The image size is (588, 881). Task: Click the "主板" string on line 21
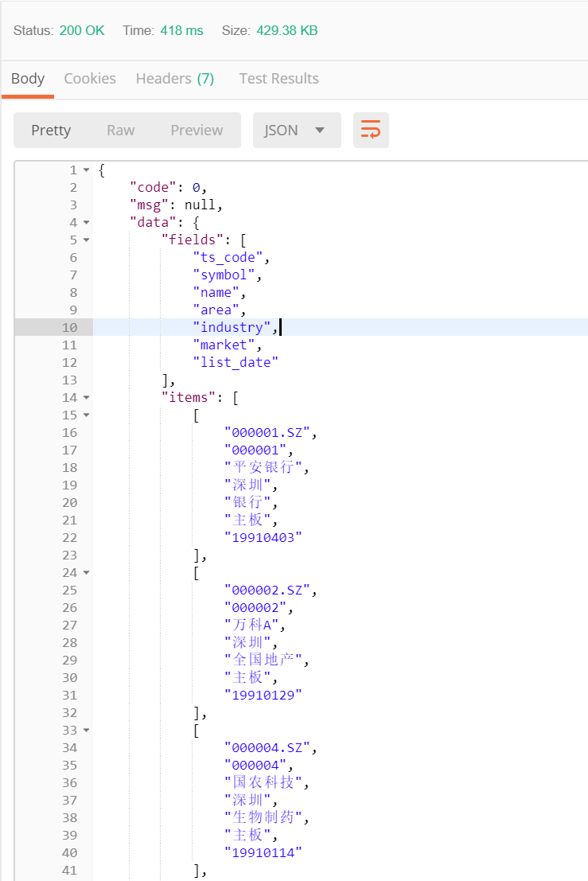pyautogui.click(x=247, y=520)
